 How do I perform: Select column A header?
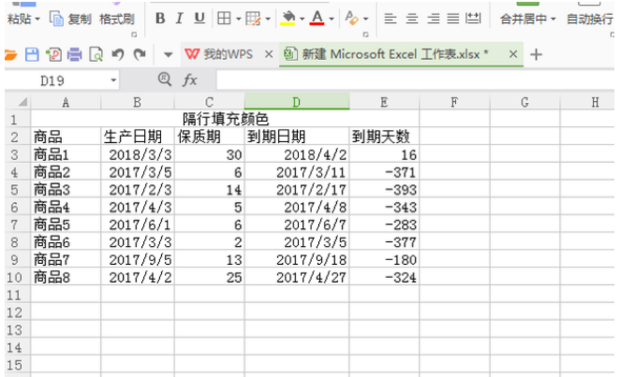point(66,102)
